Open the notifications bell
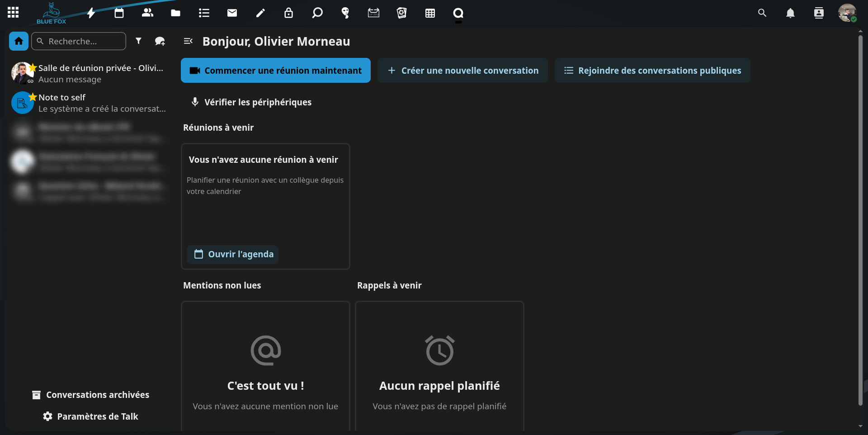 (790, 13)
